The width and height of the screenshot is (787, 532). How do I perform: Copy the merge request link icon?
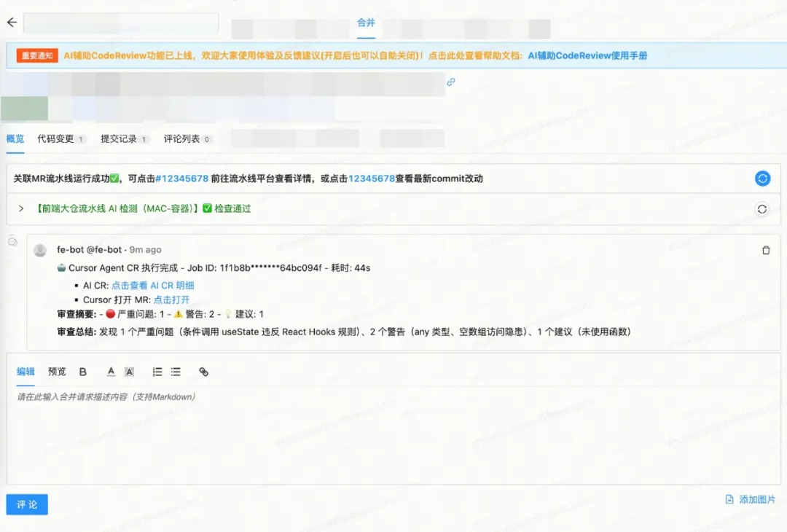pos(451,82)
